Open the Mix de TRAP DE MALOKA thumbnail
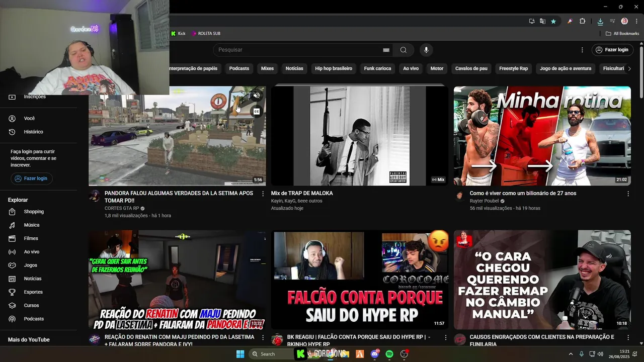The image size is (644, 362). coord(359,136)
